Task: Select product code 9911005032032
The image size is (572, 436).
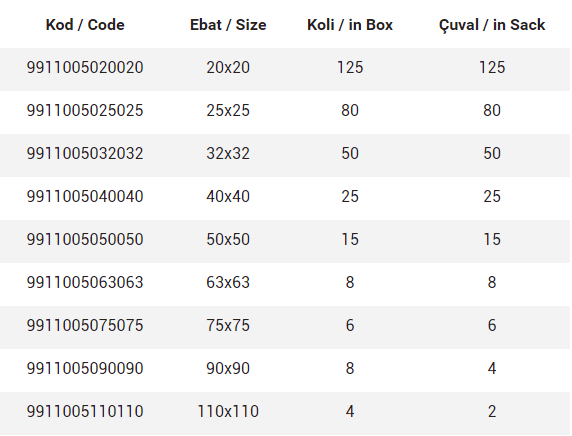Action: [85, 154]
